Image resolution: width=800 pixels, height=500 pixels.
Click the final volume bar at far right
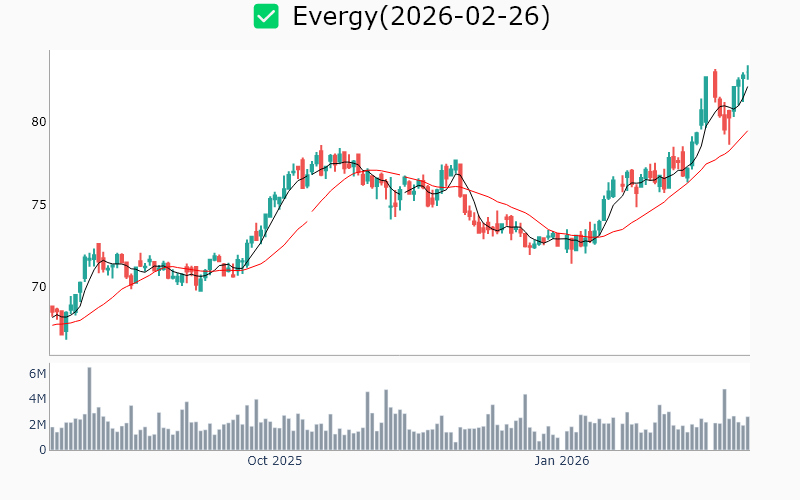[747, 433]
